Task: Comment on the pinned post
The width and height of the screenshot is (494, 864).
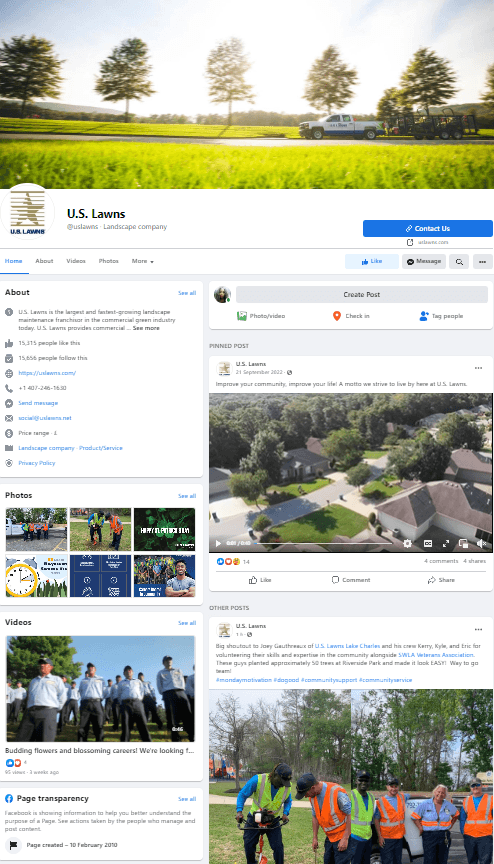Action: (x=351, y=580)
